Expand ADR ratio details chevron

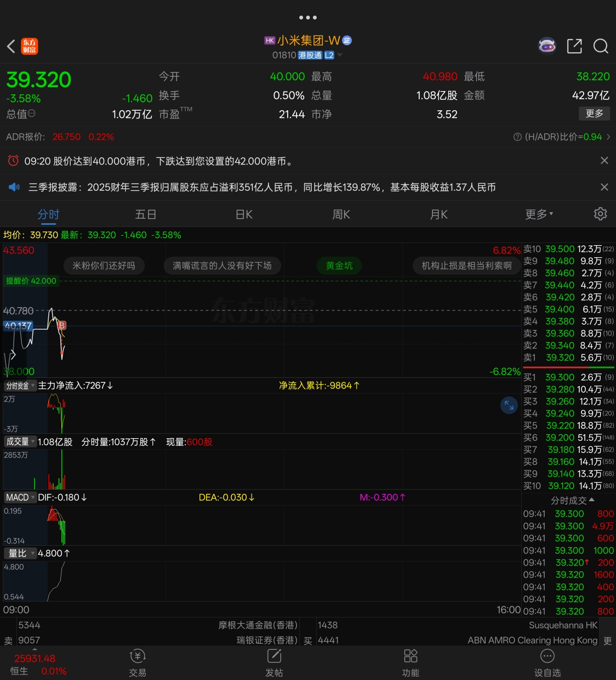(x=608, y=137)
